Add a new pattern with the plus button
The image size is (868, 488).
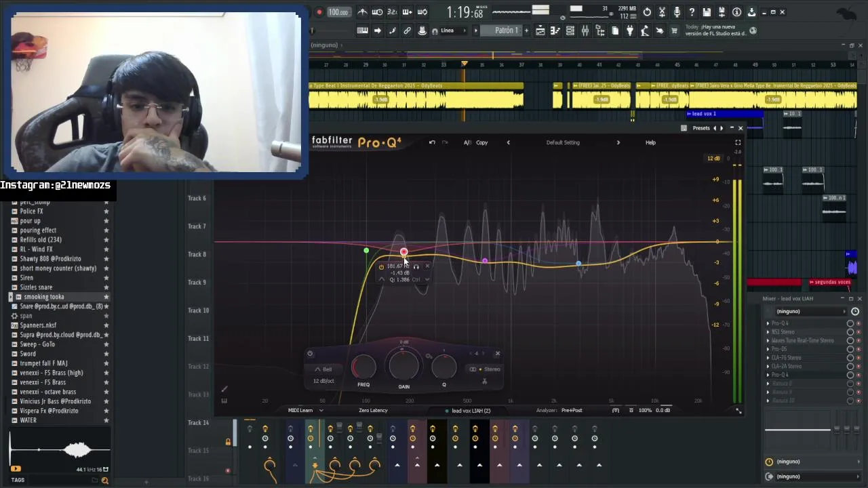tap(526, 30)
